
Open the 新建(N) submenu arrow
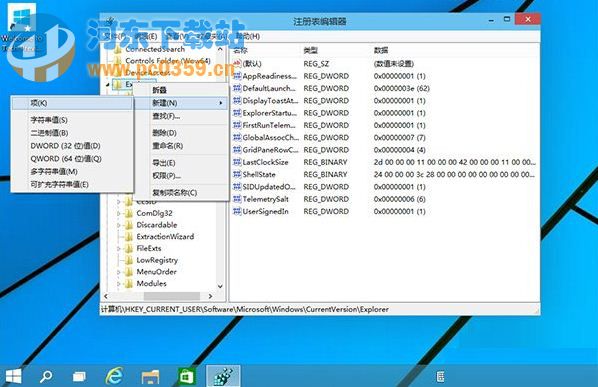221,103
